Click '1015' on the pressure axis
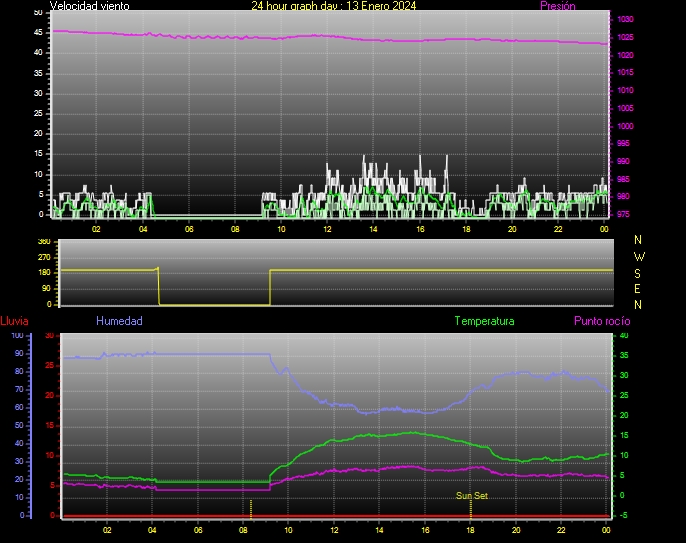This screenshot has width=686, height=543. 625,72
